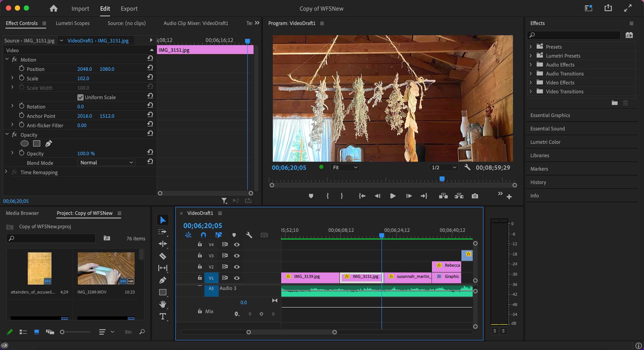This screenshot has width=644, height=350.
Task: Uncheck Uniform Scale checkbox
Action: (x=80, y=97)
